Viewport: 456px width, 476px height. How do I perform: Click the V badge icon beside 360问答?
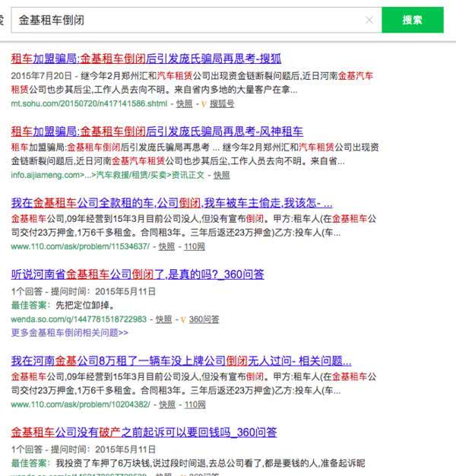pyautogui.click(x=183, y=319)
